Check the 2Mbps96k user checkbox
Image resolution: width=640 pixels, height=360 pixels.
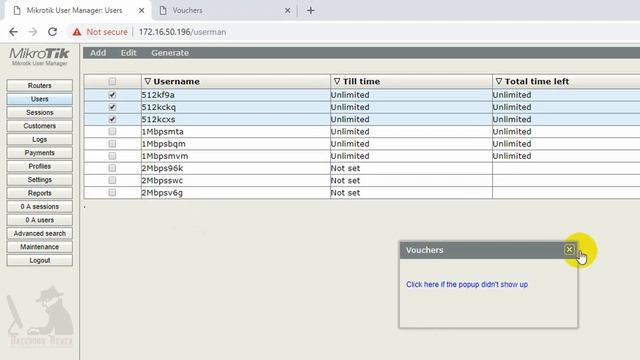(112, 168)
